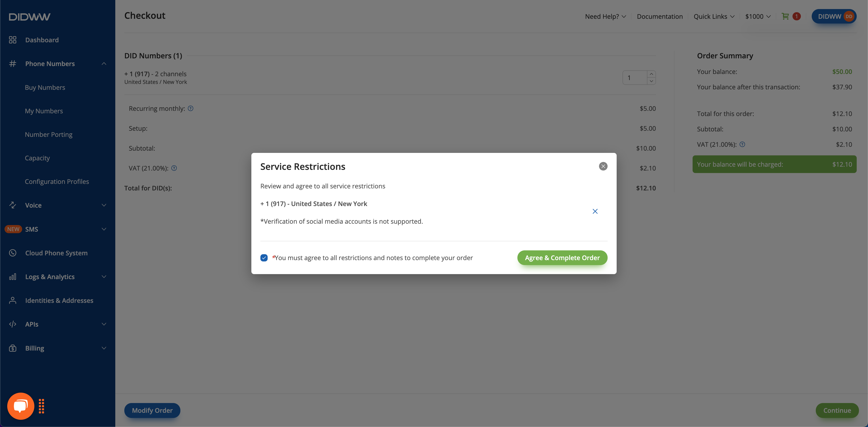This screenshot has height=427, width=868.
Task: Click the '+ 1 (917) - 2 channels' item
Action: 155,74
